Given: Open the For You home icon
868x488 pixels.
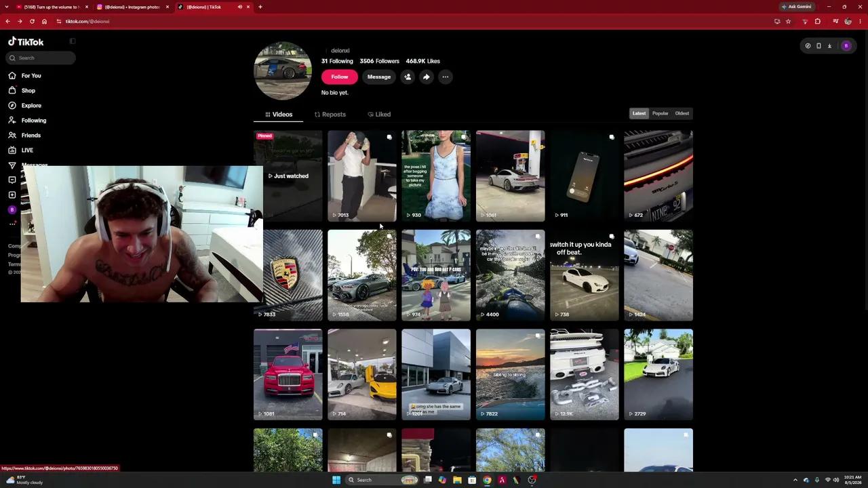Looking at the screenshot, I should tap(12, 75).
